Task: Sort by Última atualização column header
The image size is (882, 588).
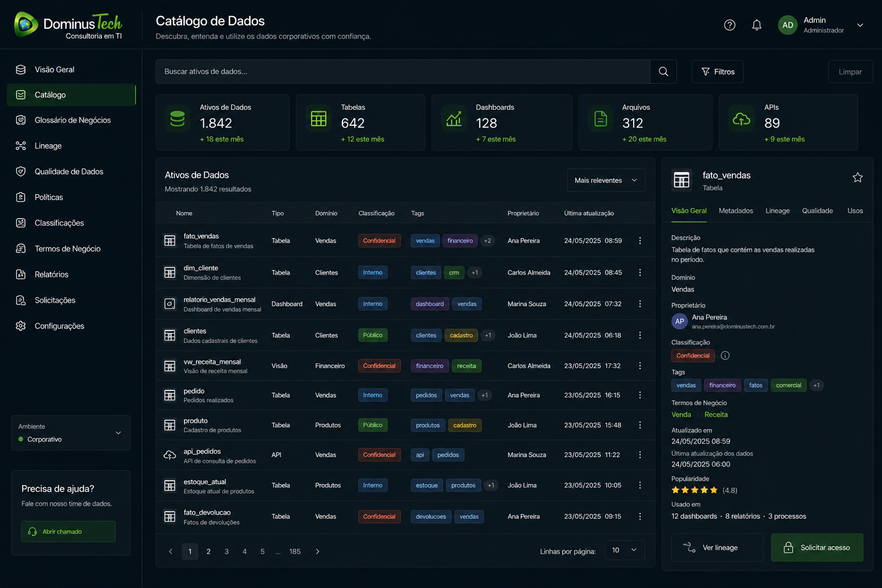Action: 589,213
